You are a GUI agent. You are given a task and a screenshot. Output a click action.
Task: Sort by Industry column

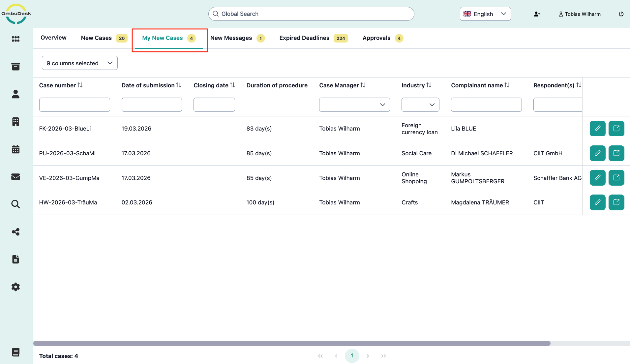429,85
